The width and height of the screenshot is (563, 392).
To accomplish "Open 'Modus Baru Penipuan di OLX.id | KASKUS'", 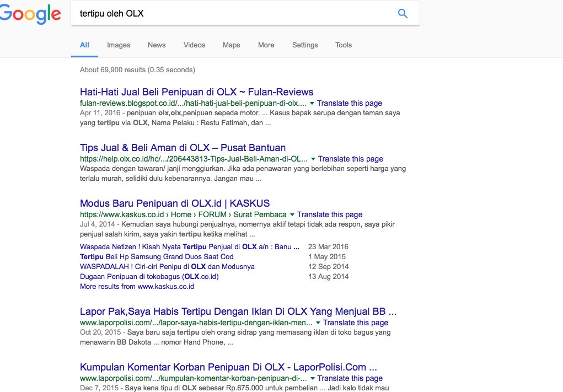I will tap(174, 203).
